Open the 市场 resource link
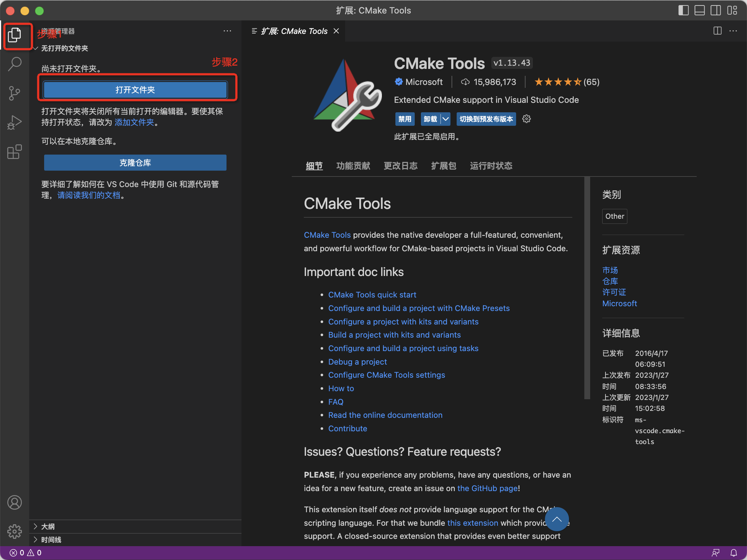This screenshot has width=747, height=560. point(610,270)
